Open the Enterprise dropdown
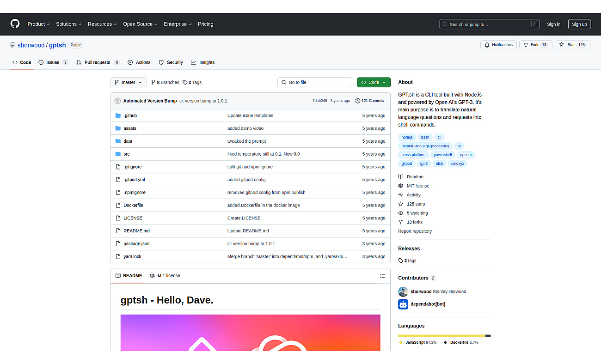 click(x=178, y=24)
